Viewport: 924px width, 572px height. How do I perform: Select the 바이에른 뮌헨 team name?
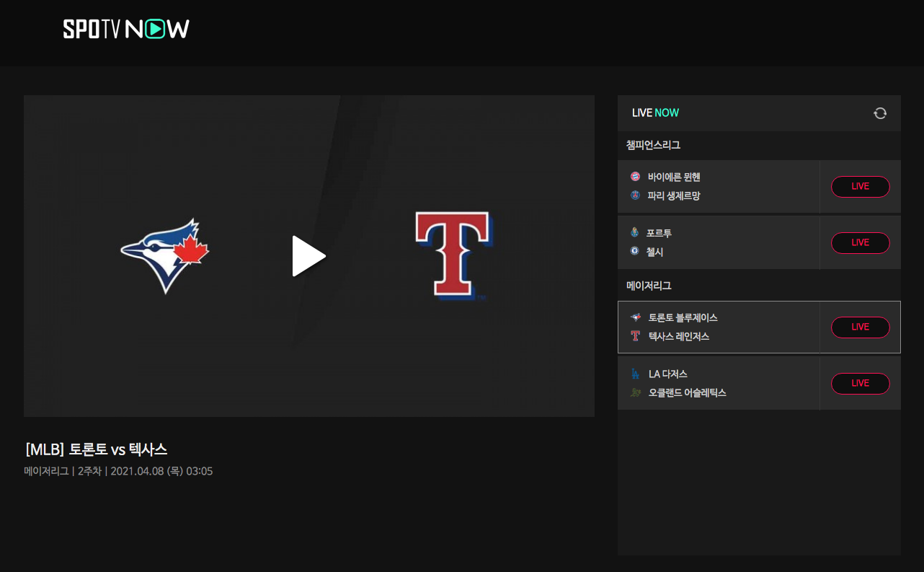tap(674, 177)
